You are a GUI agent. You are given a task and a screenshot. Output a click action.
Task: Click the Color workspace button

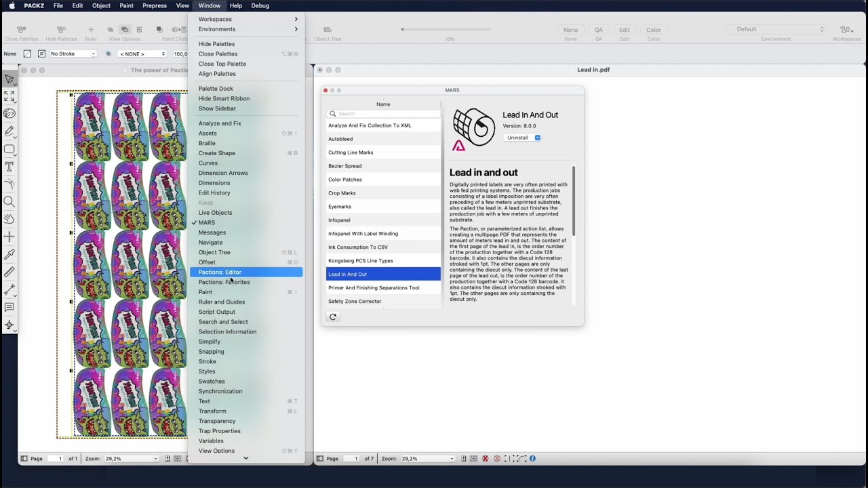654,30
